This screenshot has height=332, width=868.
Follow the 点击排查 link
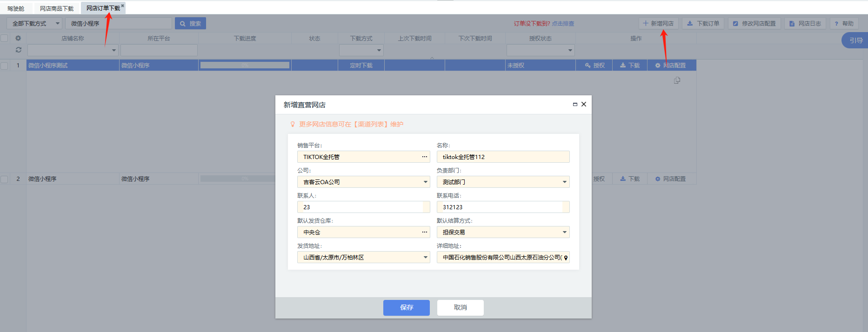(x=563, y=23)
